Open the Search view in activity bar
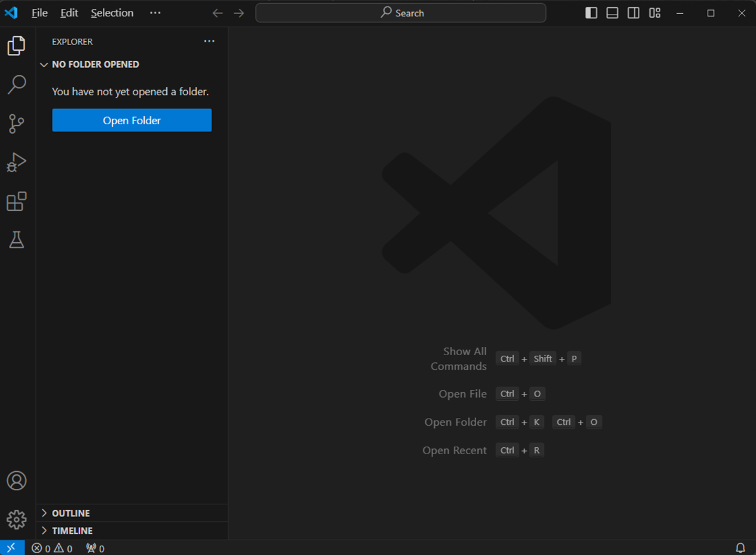The height and width of the screenshot is (555, 756). click(x=17, y=84)
